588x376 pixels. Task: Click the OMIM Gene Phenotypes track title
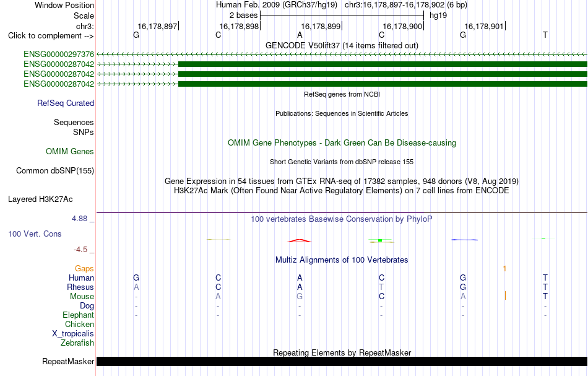click(342, 143)
